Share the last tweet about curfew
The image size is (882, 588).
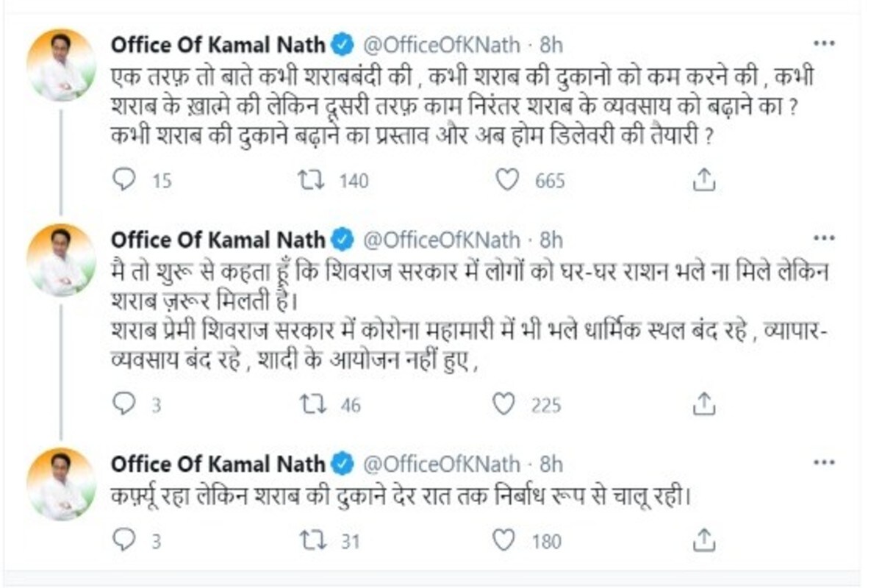coord(704,541)
